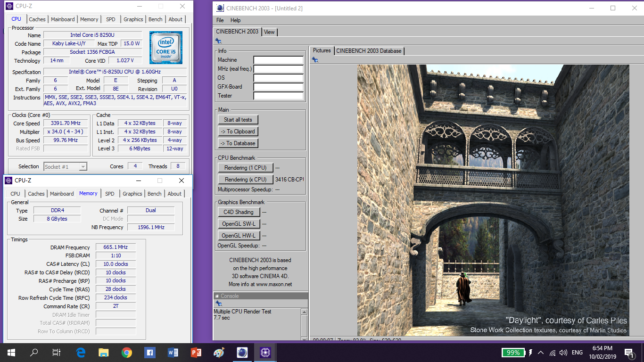Click the Console header collapse icon
This screenshot has height=362, width=644.
[x=217, y=296]
